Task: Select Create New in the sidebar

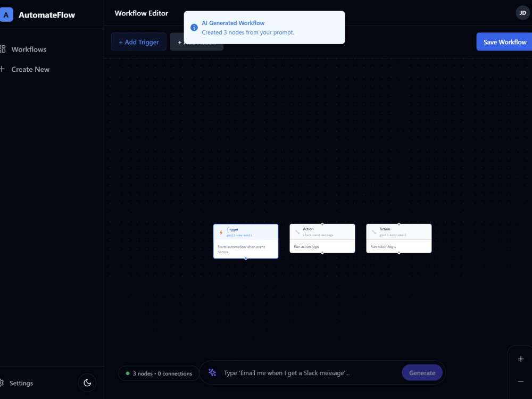Action: click(30, 69)
